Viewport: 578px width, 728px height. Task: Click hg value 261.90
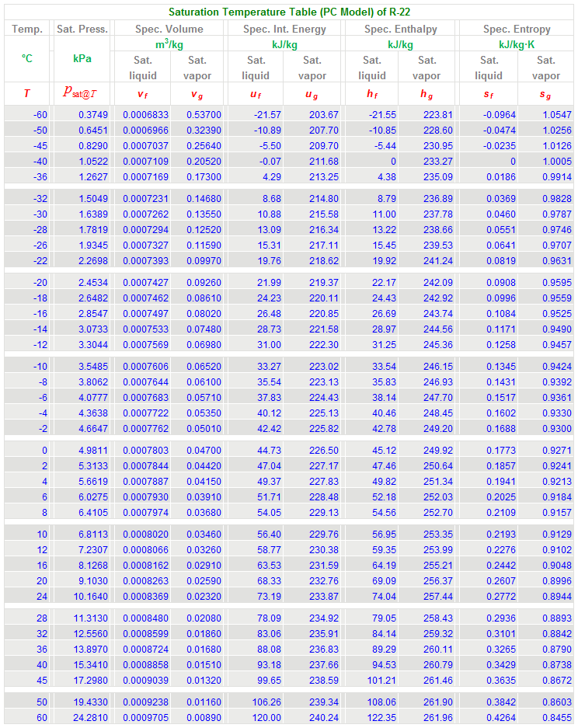438,702
